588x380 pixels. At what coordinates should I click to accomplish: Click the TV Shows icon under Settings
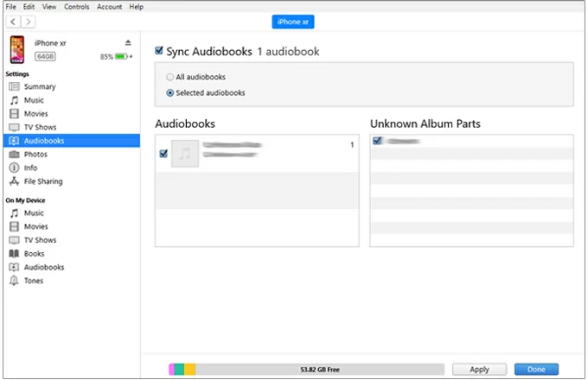tap(14, 127)
